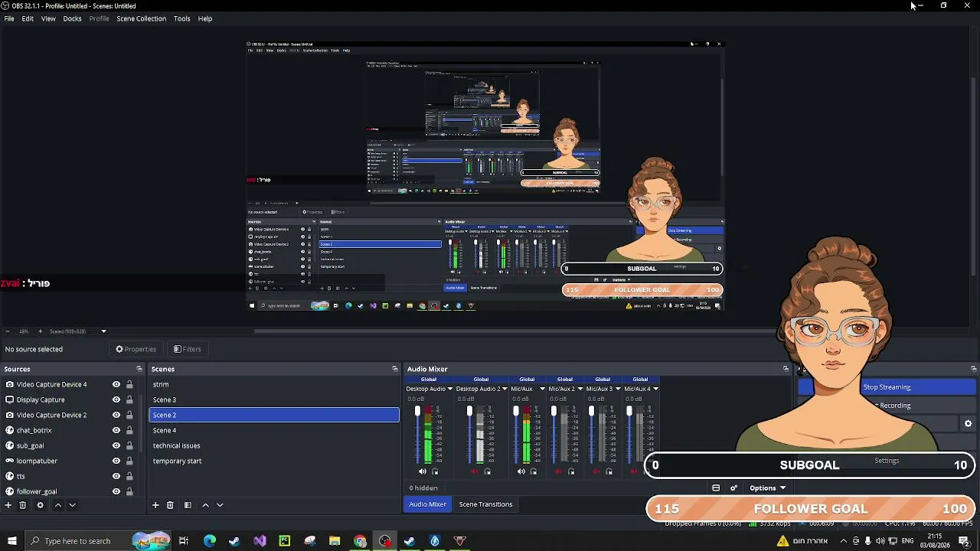This screenshot has height=551, width=980.
Task: Move source up in the Sources list
Action: pos(57,505)
